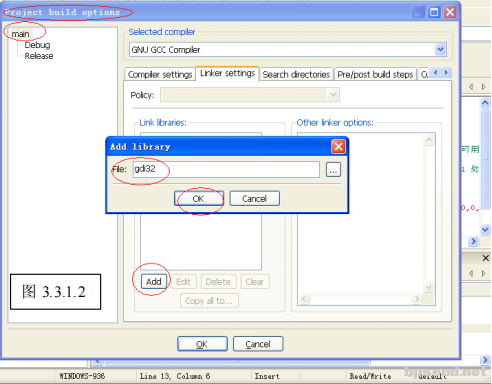This screenshot has height=384, width=492.
Task: Open the Policy dropdown
Action: tap(333, 95)
